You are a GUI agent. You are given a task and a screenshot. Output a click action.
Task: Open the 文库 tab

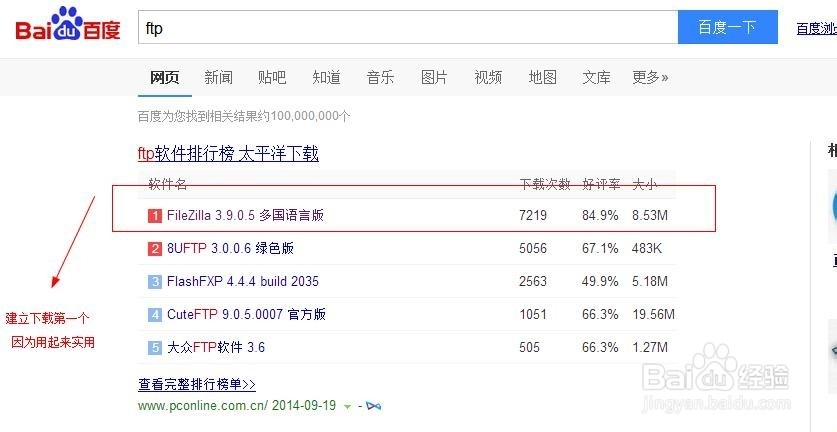coord(596,77)
